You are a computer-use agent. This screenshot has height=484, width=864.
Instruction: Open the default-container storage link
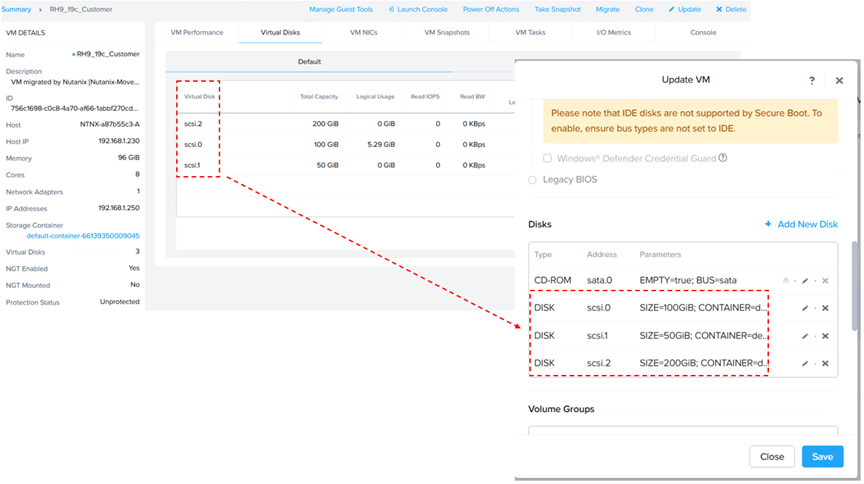tap(82, 236)
